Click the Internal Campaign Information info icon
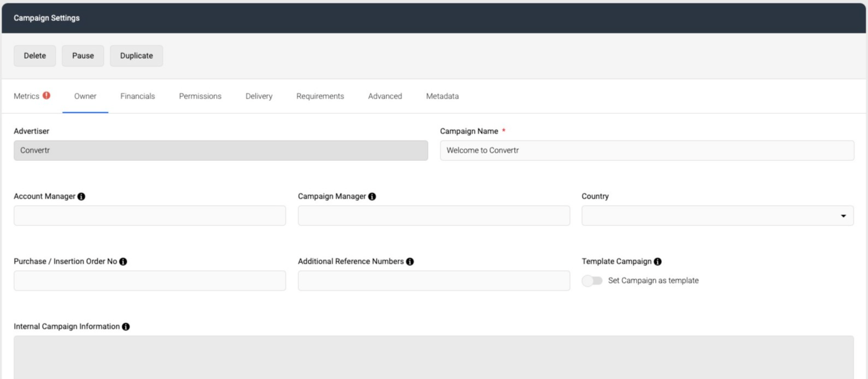868x379 pixels. (x=125, y=326)
